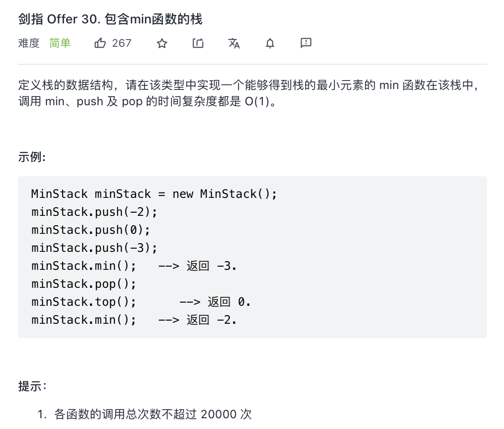
Task: Click the hint about 20000 total calls
Action: (x=153, y=414)
